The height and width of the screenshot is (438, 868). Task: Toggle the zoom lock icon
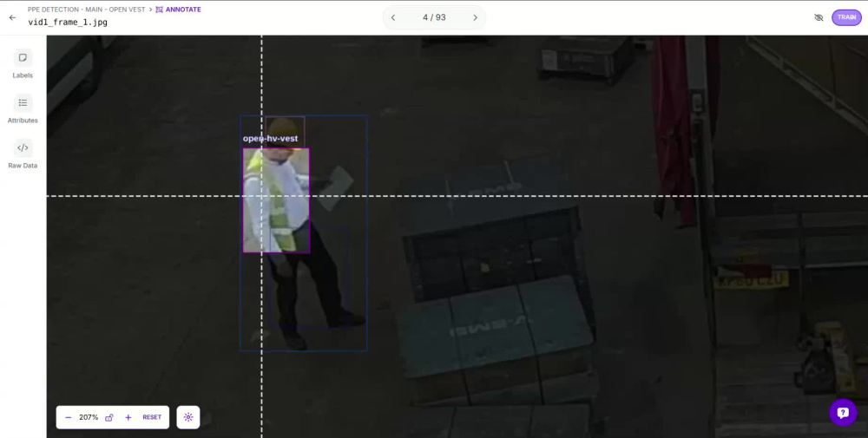pos(109,417)
